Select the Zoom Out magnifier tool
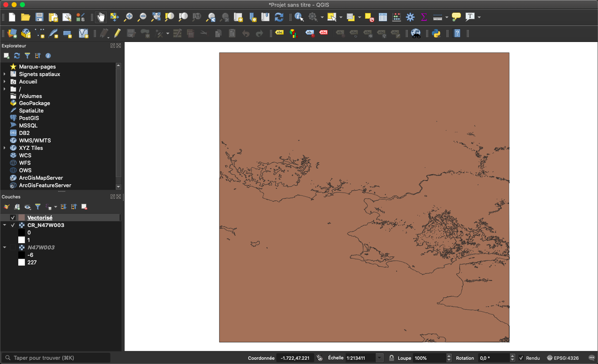Screen dimensions: 598x364 (142, 17)
